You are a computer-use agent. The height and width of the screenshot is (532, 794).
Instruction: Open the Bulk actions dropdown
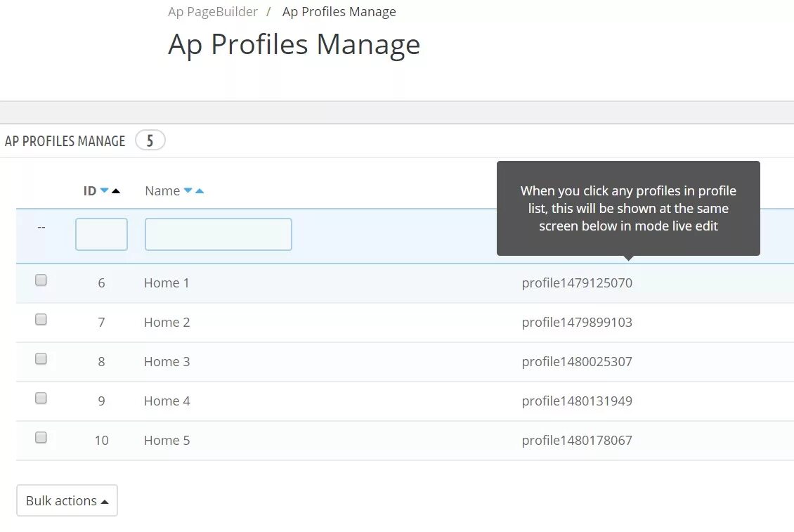67,500
